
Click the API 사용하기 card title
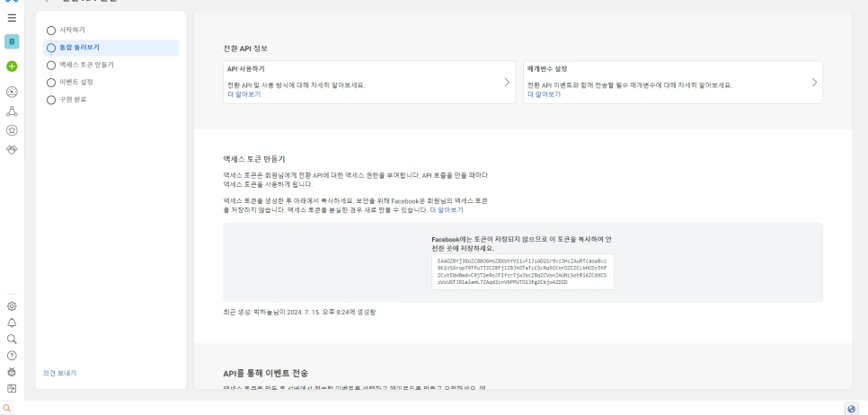(246, 69)
